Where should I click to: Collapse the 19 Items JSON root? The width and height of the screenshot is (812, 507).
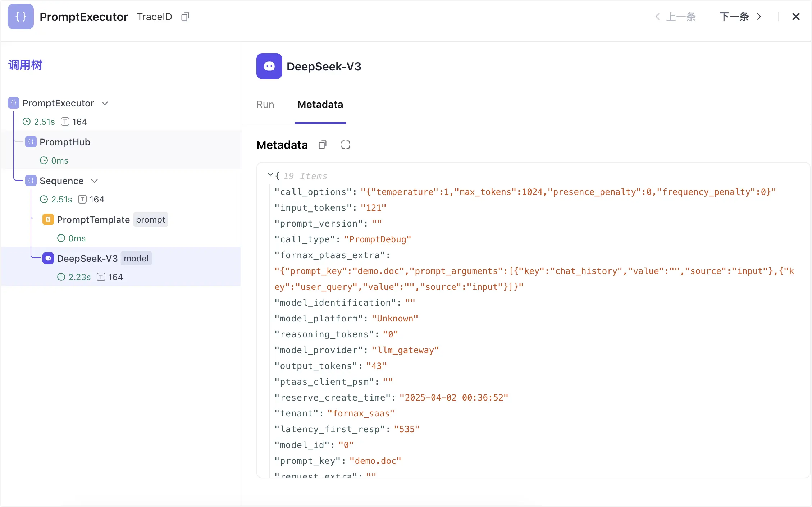[x=270, y=175]
